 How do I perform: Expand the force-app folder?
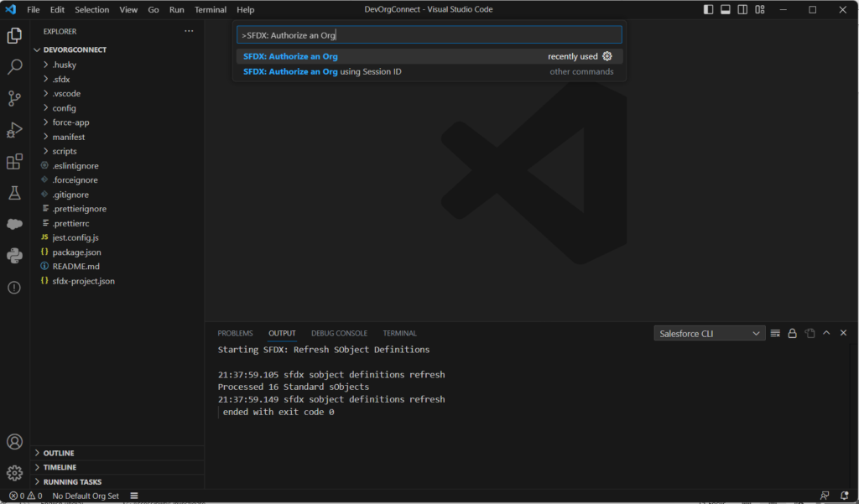point(70,122)
